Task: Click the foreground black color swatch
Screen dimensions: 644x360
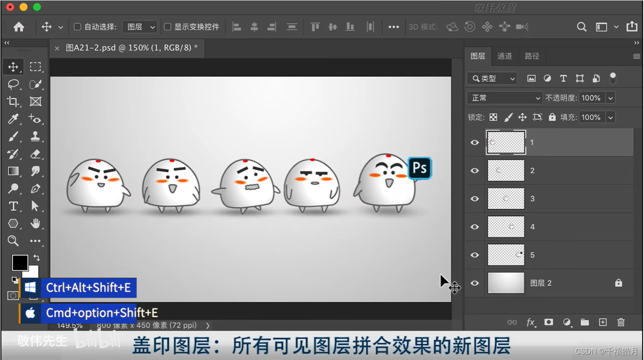Action: click(20, 262)
